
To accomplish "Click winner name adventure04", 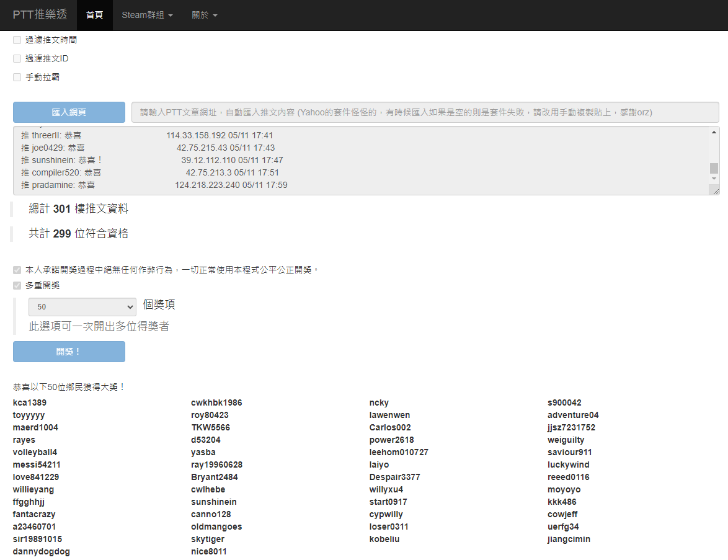I will click(573, 415).
